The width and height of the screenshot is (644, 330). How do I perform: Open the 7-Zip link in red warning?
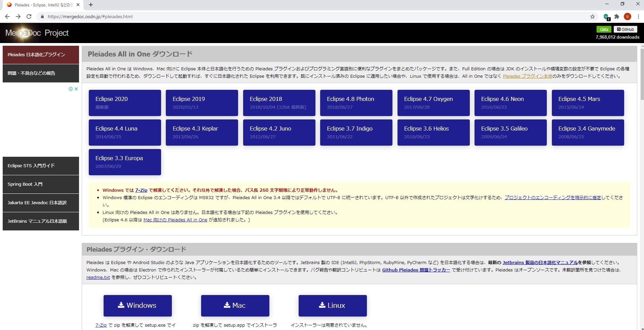(141, 190)
